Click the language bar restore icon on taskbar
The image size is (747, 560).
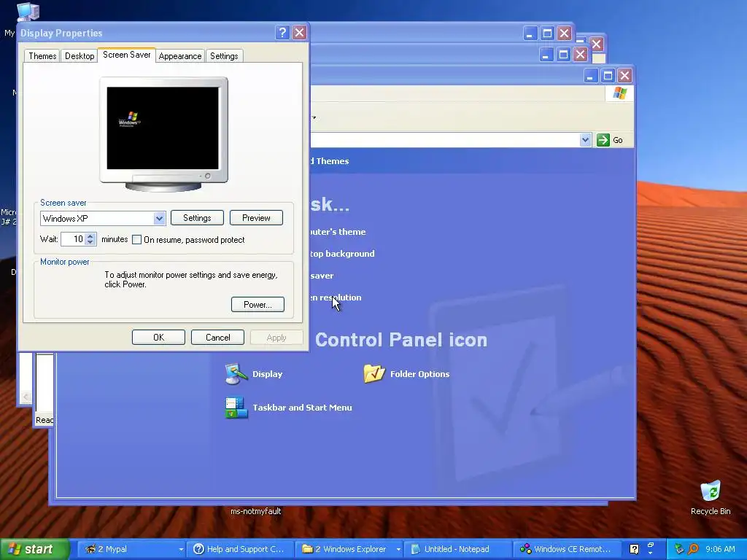650,545
